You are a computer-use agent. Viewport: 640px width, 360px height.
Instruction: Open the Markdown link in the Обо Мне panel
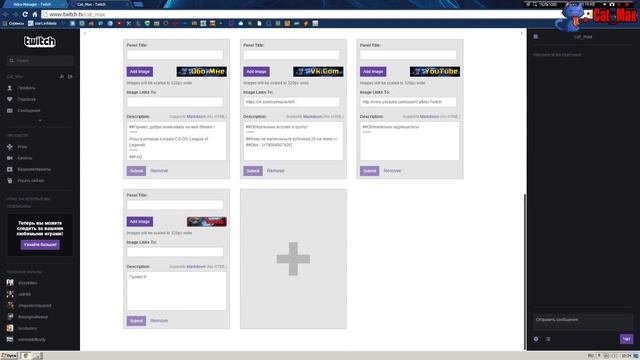click(196, 117)
